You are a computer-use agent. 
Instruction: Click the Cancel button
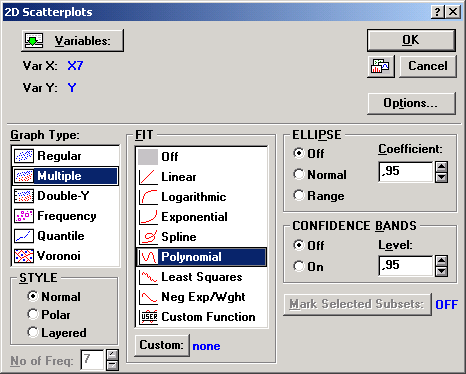(428, 66)
